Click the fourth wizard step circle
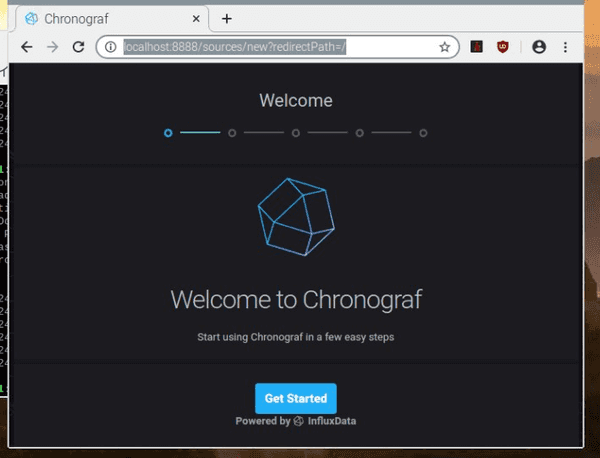The height and width of the screenshot is (458, 600). 359,133
